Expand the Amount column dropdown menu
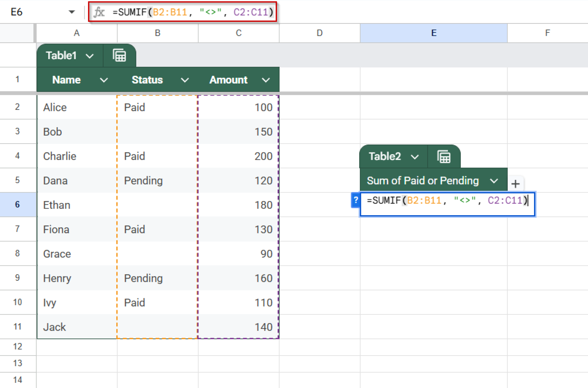The height and width of the screenshot is (388, 588). [266, 80]
